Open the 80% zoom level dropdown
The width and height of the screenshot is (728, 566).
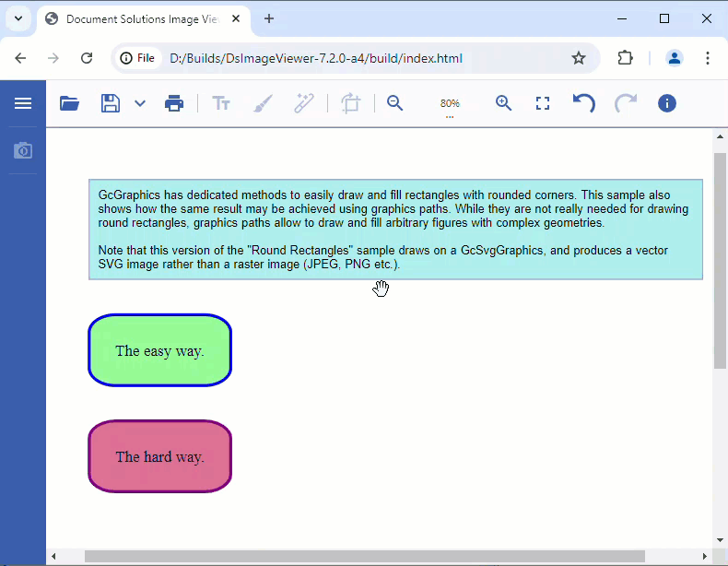tap(450, 104)
